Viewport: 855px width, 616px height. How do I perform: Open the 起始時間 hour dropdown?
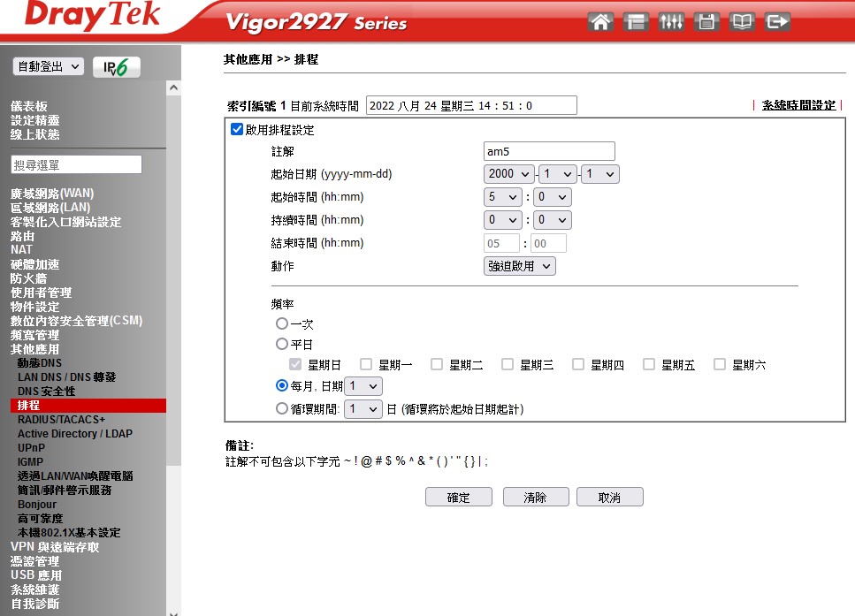(503, 197)
